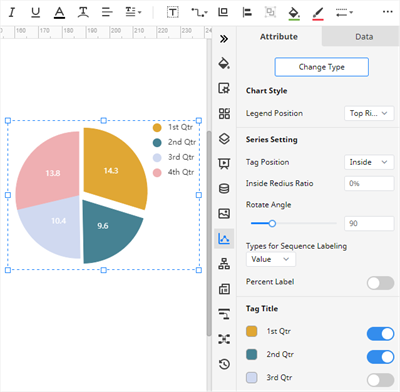This screenshot has width=400, height=392.
Task: Open Tag Position Inside dropdown
Action: point(369,162)
